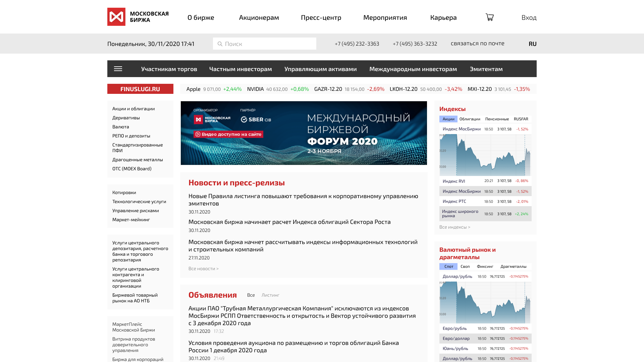Open the RU language selector
The image size is (644, 362).
(x=533, y=44)
